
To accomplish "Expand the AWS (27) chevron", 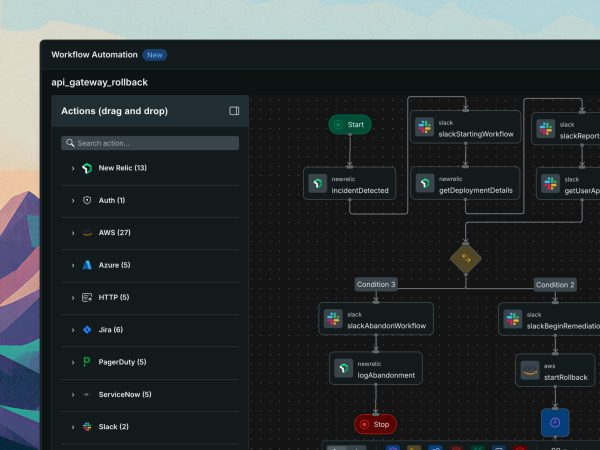I will 73,233.
